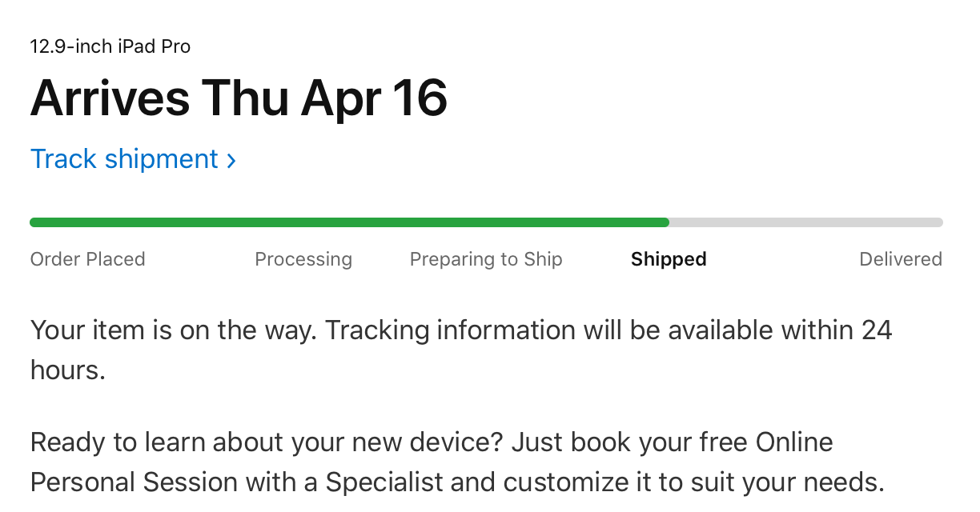This screenshot has height=512, width=980.
Task: Click the Preparing to Ship step
Action: (x=486, y=259)
